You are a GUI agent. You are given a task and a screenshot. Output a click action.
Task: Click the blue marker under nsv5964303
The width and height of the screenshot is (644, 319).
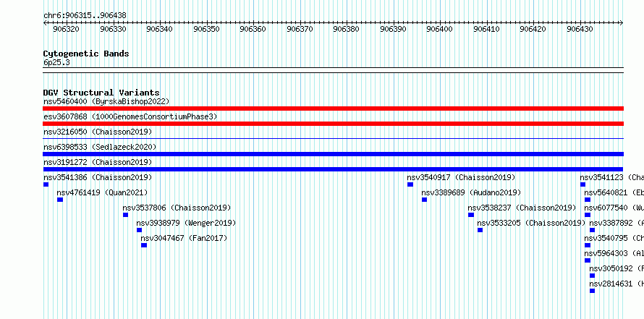[x=588, y=260]
